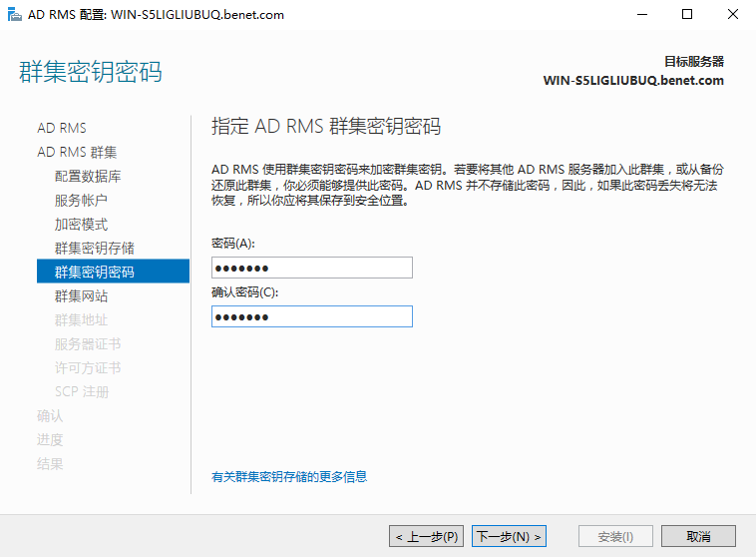Click the 确认密码(C): label

tap(245, 292)
